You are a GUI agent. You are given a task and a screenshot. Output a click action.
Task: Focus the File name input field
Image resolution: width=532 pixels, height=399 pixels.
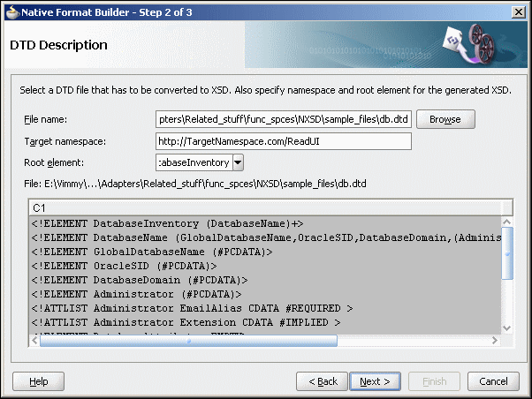(284, 119)
